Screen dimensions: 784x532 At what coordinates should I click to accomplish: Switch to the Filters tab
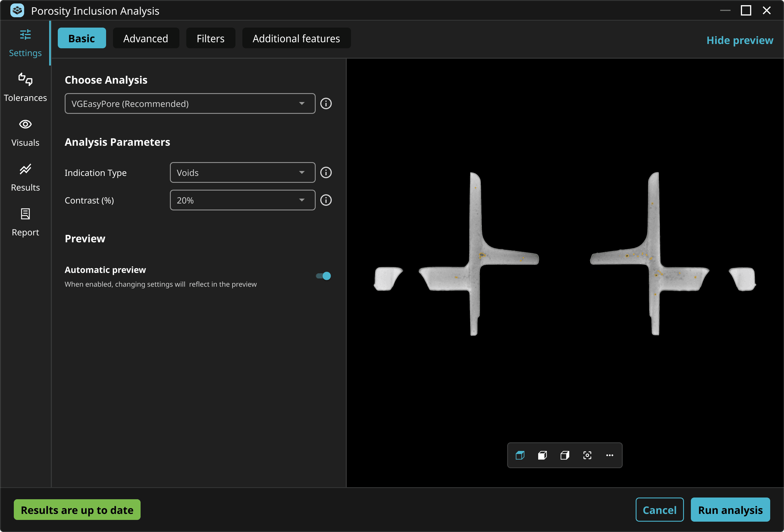pyautogui.click(x=210, y=39)
